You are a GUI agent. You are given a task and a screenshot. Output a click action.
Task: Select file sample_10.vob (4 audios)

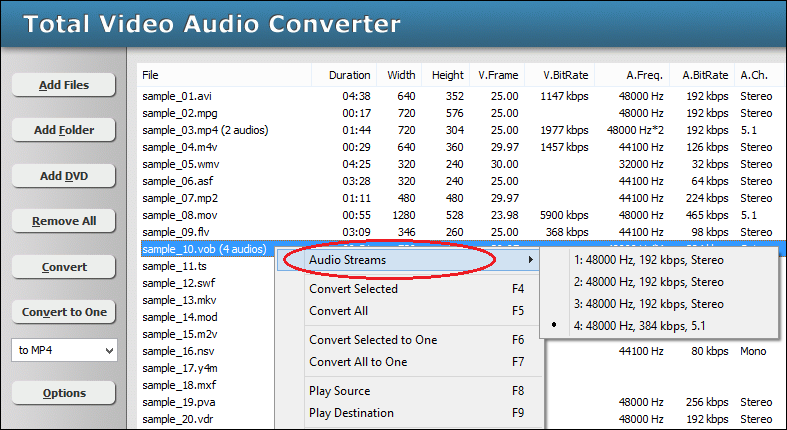[204, 249]
